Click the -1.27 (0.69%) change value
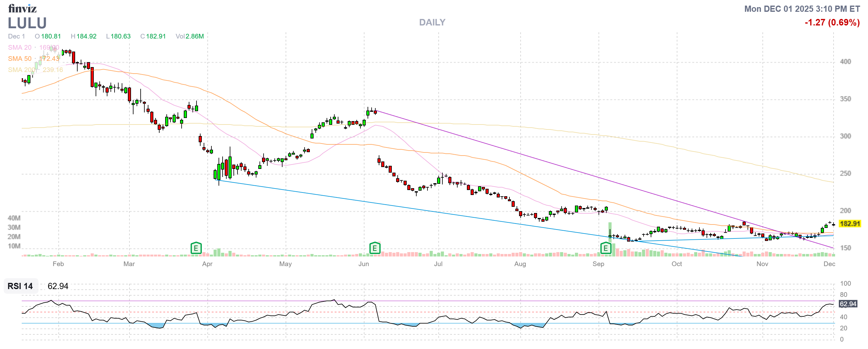 tap(832, 23)
